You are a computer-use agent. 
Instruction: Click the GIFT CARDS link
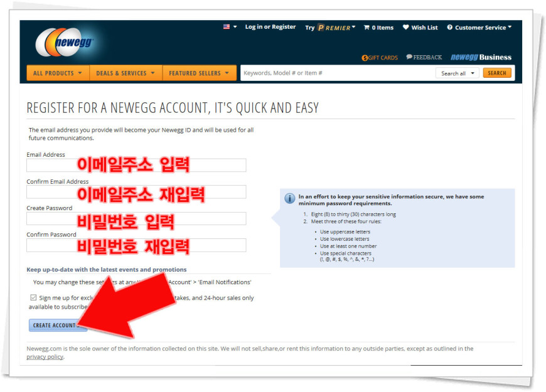(383, 58)
